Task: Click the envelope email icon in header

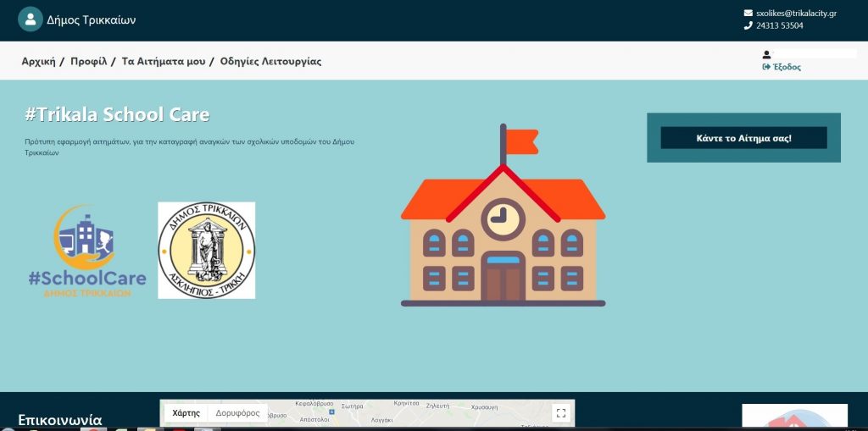Action: (x=748, y=14)
